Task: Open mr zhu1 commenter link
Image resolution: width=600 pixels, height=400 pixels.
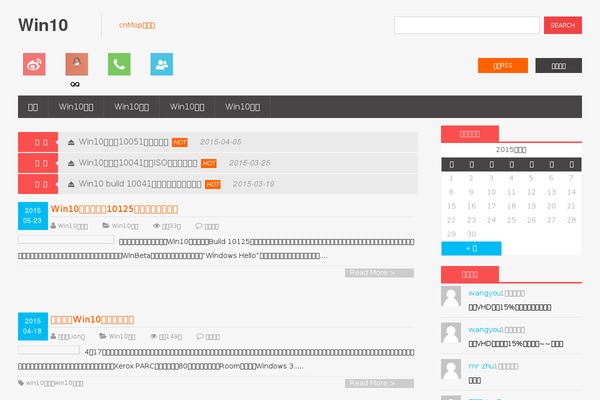Action: 482,366
